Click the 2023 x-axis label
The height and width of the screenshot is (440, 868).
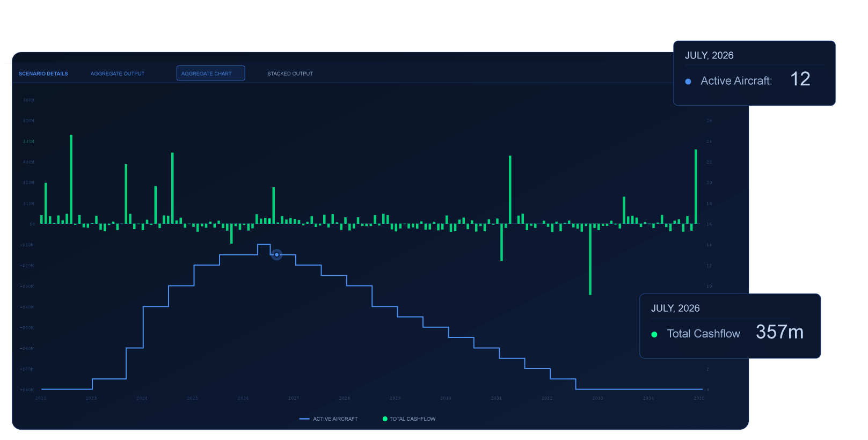pyautogui.click(x=91, y=398)
